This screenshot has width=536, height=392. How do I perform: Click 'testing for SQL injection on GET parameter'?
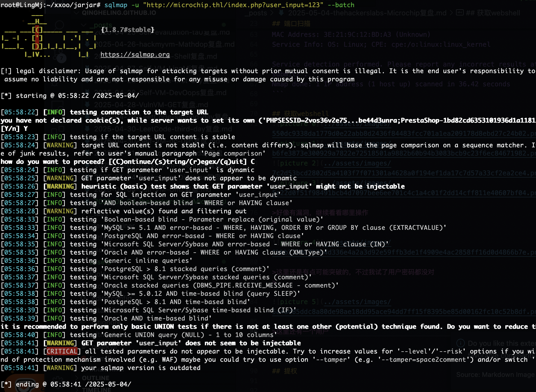click(176, 195)
